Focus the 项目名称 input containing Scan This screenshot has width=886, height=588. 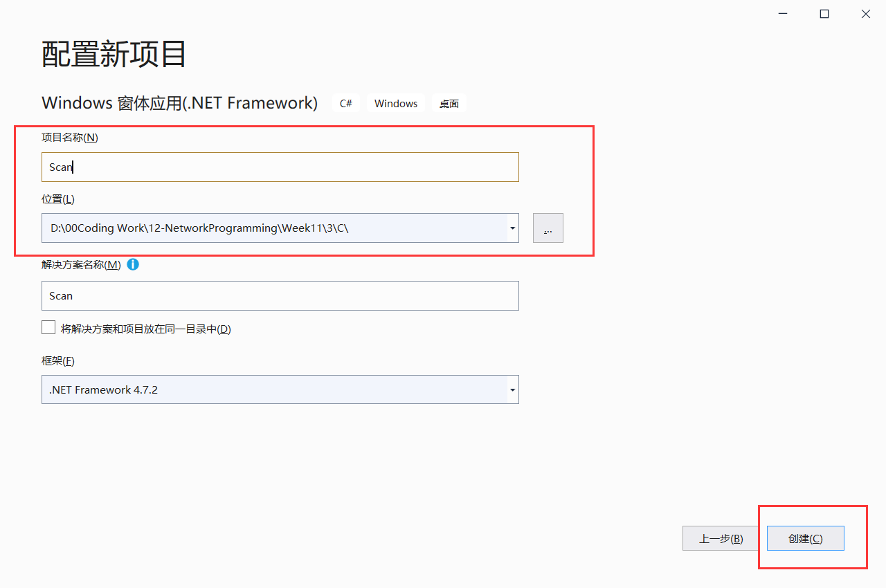[280, 167]
